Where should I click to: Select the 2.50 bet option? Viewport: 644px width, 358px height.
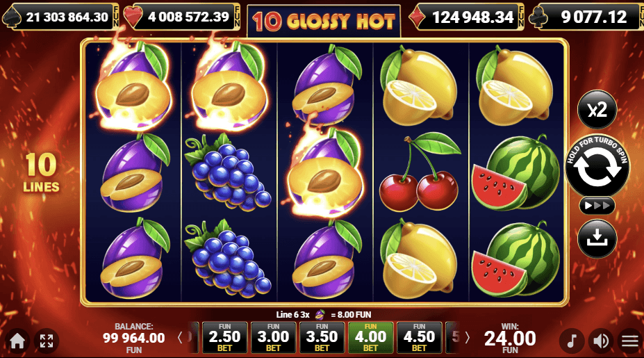coord(224,337)
